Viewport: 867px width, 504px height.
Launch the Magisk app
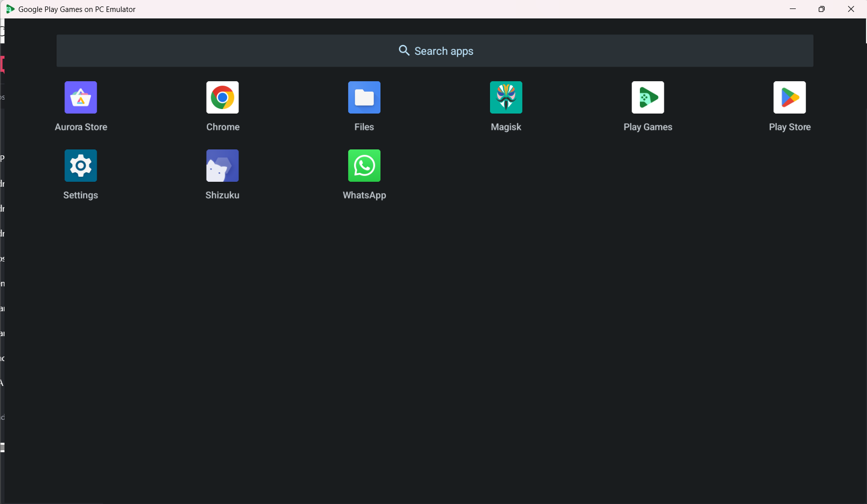(x=506, y=98)
